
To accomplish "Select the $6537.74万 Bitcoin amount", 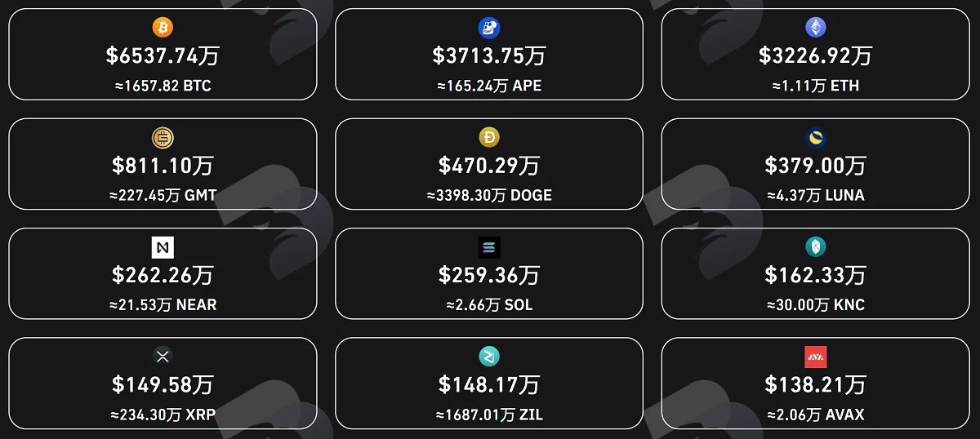I will tap(163, 55).
